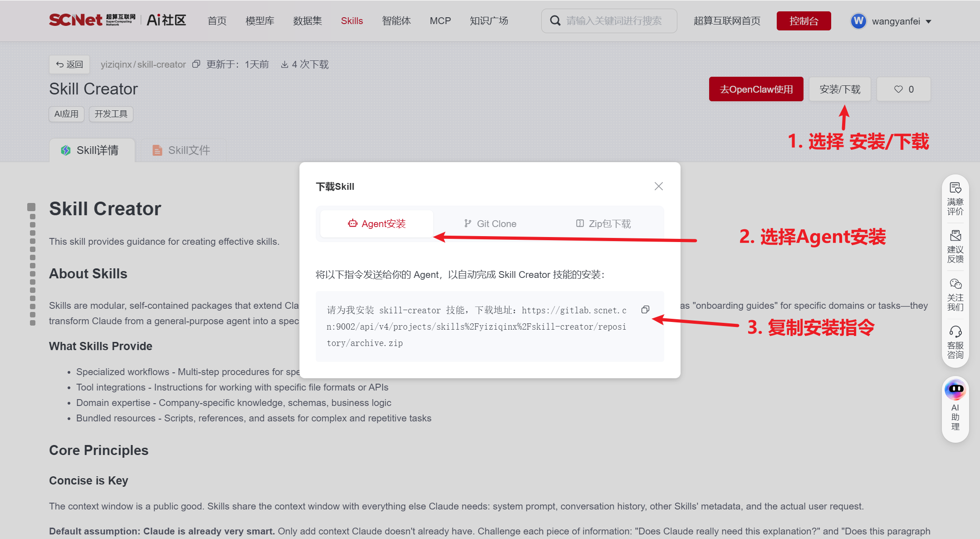Open the Skill文件 tab
980x539 pixels.
pos(181,150)
